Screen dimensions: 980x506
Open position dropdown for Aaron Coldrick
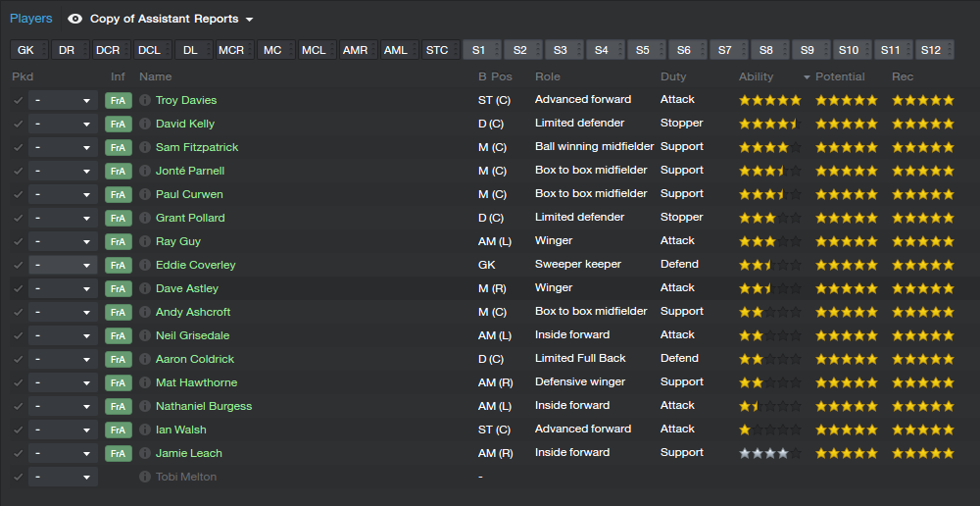pos(63,359)
